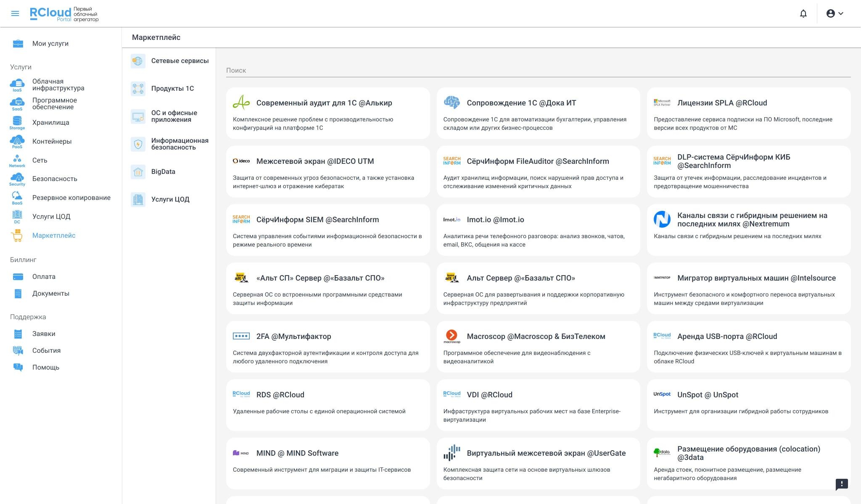861x504 pixels.
Task: Click the Security cloud icon
Action: tap(17, 179)
